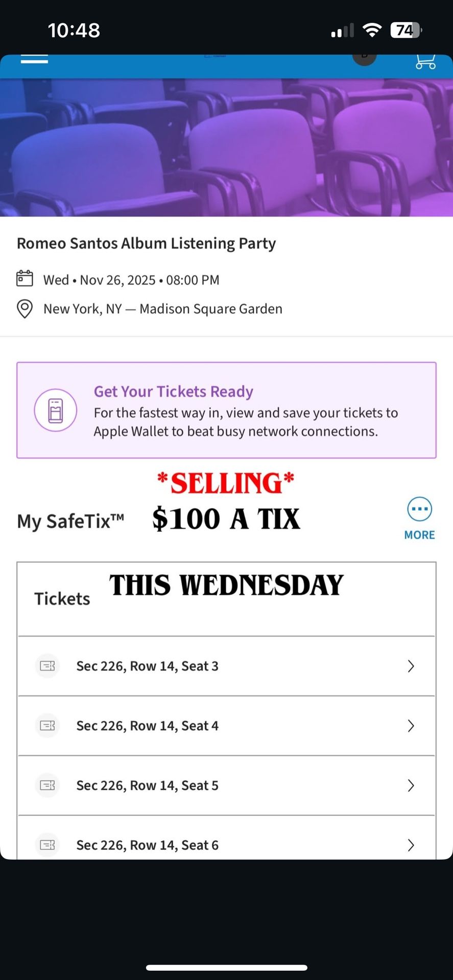The image size is (453, 980).
Task: Click the calendar icon beside the event date
Action: (24, 279)
